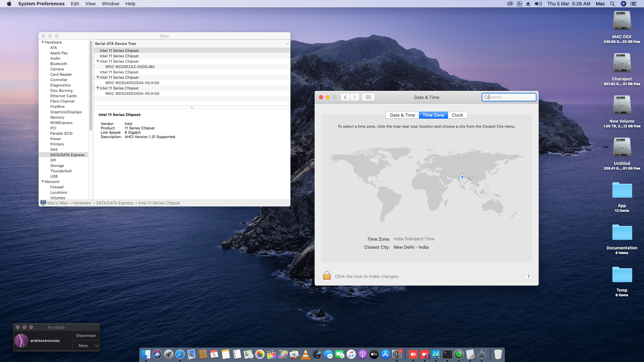Click the Spotlight search icon in menu bar

(612, 4)
